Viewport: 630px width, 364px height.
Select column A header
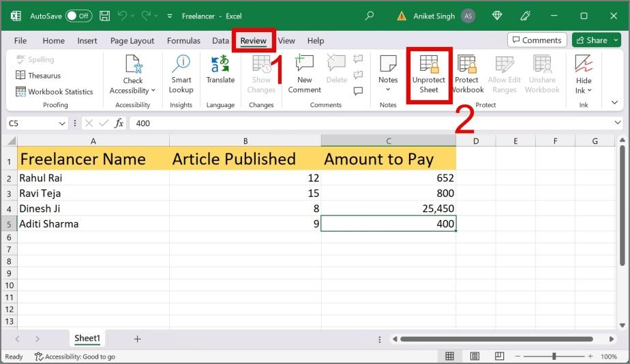[x=93, y=141]
